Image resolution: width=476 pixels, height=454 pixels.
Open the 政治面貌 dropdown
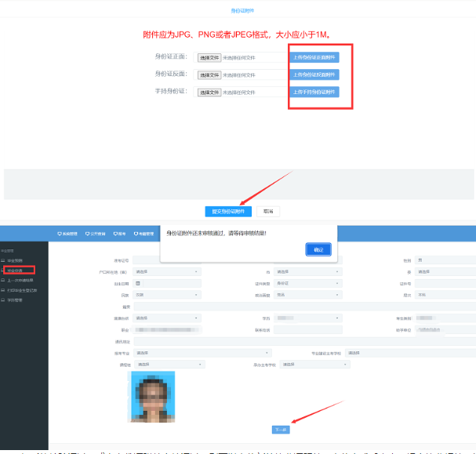(308, 295)
